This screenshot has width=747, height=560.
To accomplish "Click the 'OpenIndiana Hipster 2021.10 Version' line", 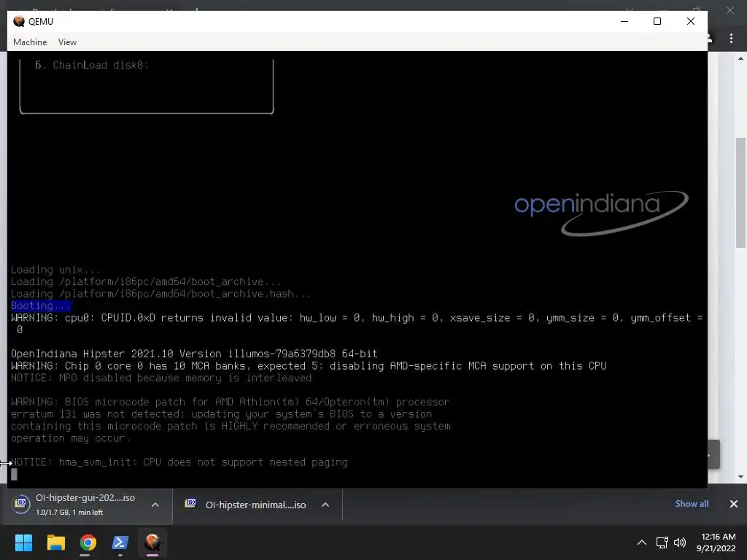I will point(194,354).
